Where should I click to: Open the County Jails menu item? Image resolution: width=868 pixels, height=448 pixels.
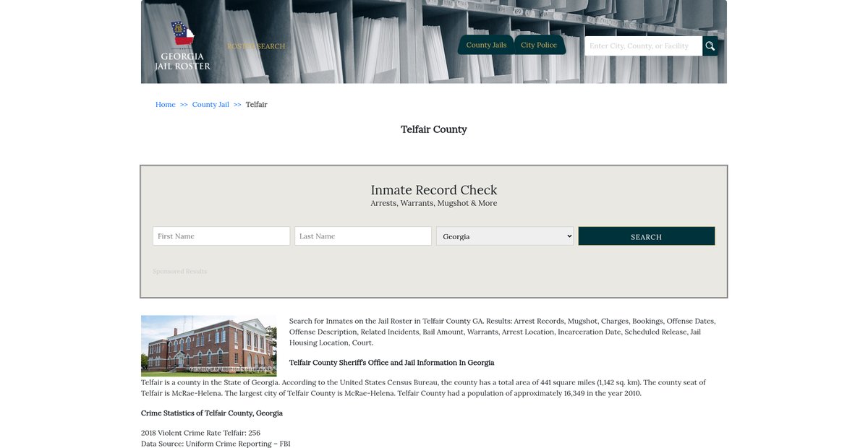(x=486, y=45)
